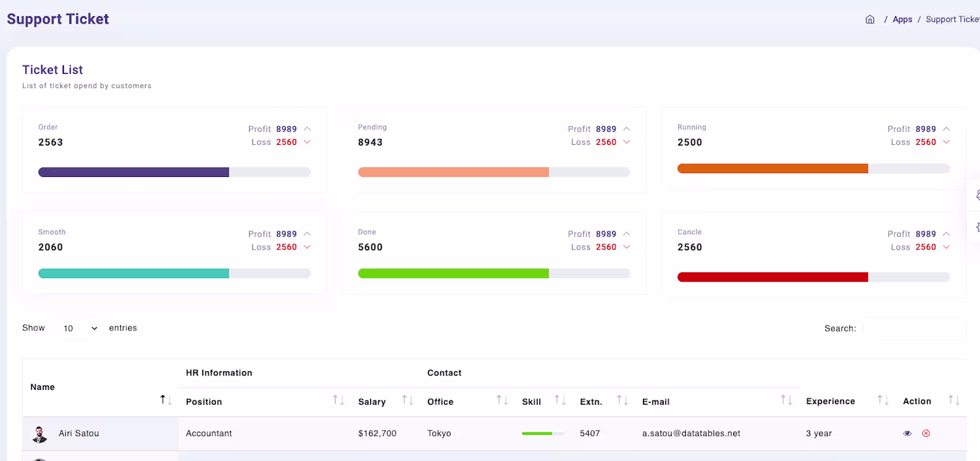
Task: Click the up chevron in Cancle card
Action: 946,234
